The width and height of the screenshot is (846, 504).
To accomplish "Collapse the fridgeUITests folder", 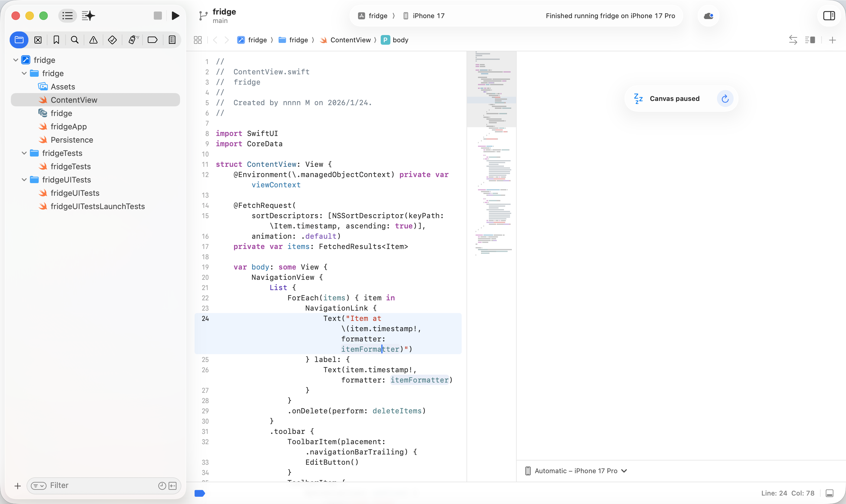I will point(24,180).
